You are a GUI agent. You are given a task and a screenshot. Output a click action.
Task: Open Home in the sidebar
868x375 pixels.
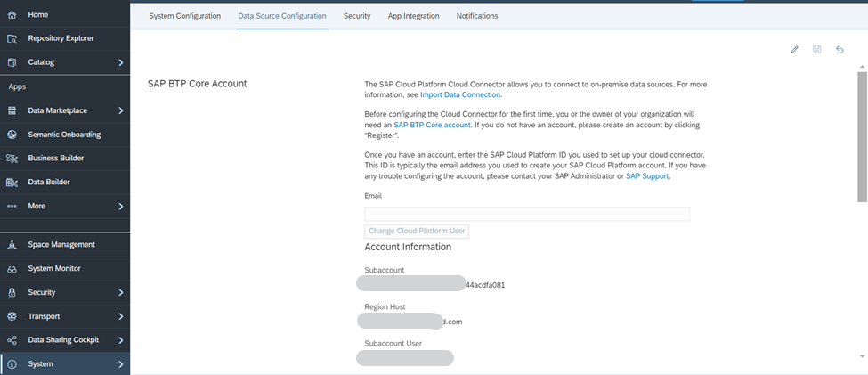click(38, 15)
